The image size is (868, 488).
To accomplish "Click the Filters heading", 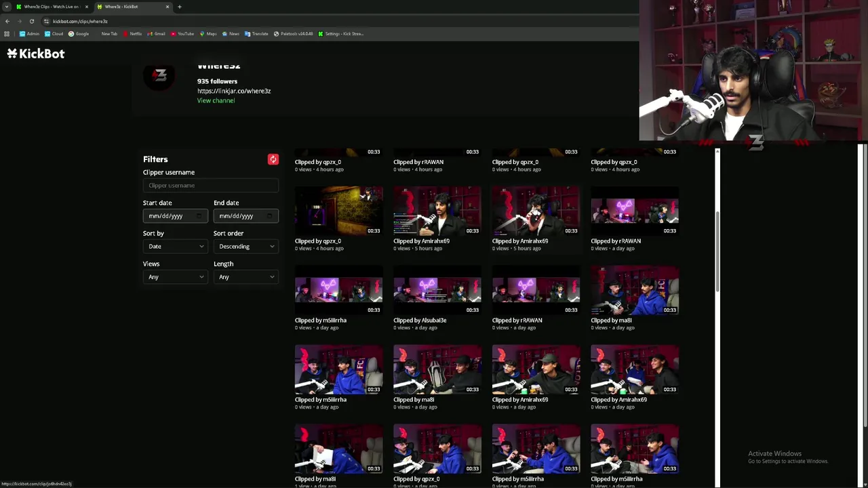I will pos(155,159).
